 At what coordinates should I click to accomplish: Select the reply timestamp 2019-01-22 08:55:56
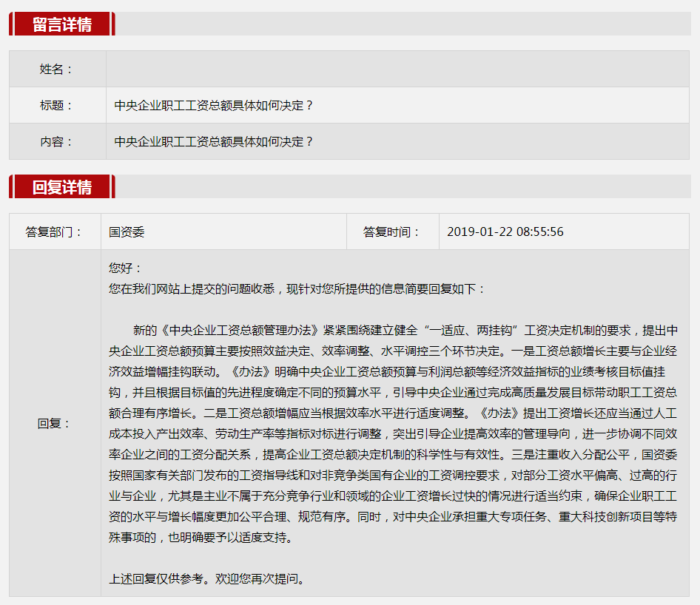tap(505, 231)
